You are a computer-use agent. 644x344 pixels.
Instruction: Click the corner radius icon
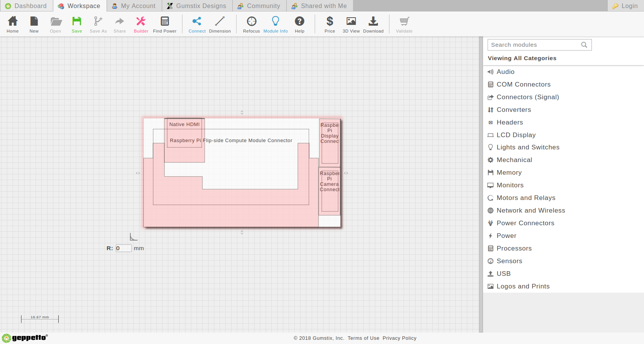pyautogui.click(x=133, y=237)
